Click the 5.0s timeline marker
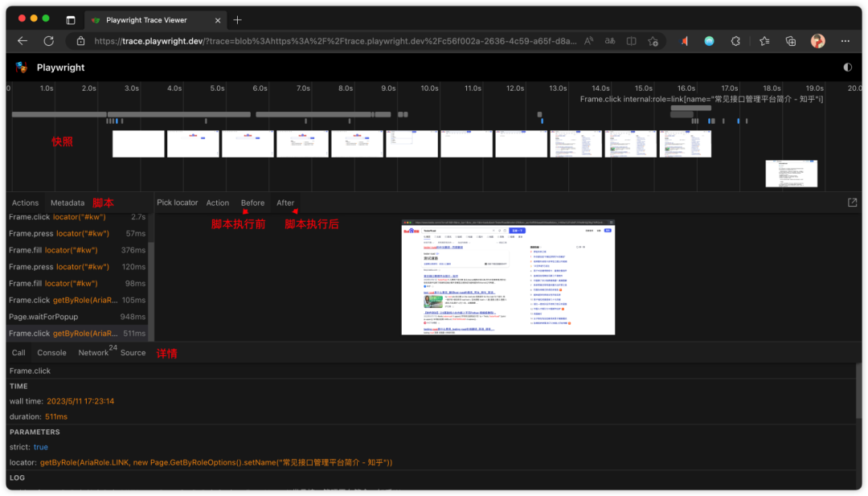Screen dimensions: 868x496 pos(217,88)
